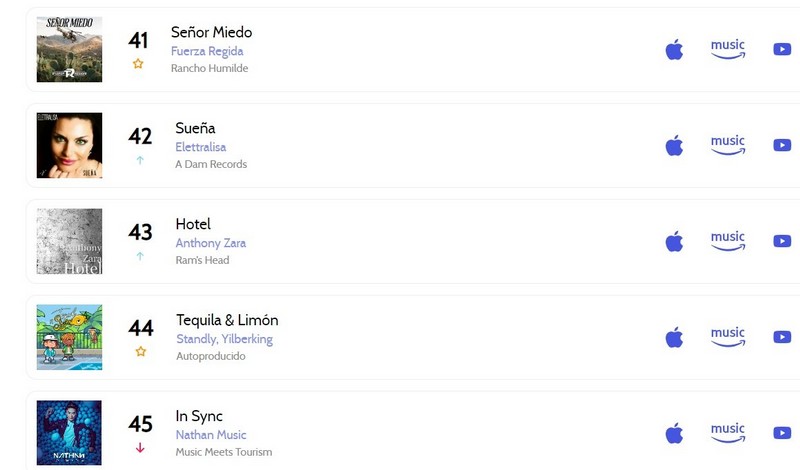Open Hotel on Apple Music
Viewport: 800px width, 470px height.
[674, 241]
